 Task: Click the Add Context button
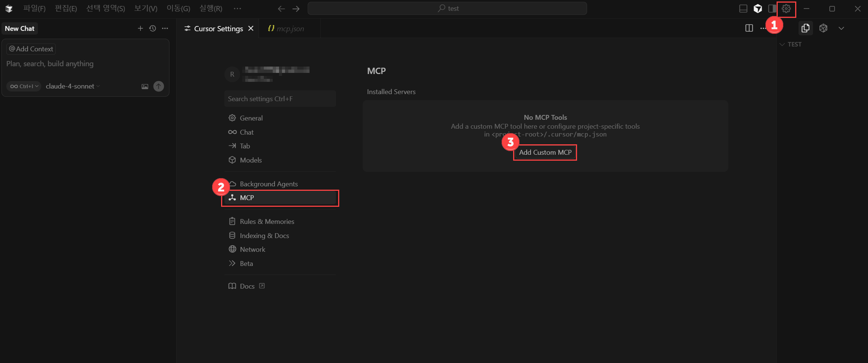click(x=31, y=49)
